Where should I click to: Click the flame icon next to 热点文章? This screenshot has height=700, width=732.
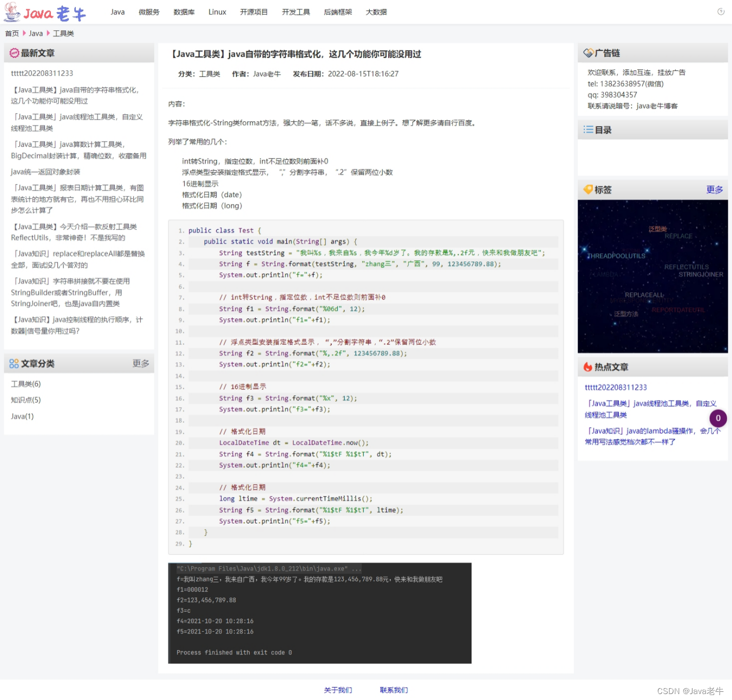(588, 367)
